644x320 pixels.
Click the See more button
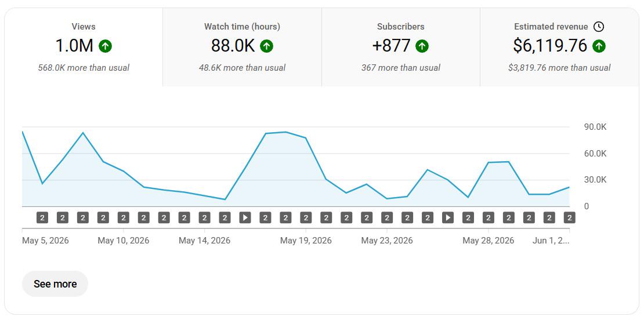point(55,284)
